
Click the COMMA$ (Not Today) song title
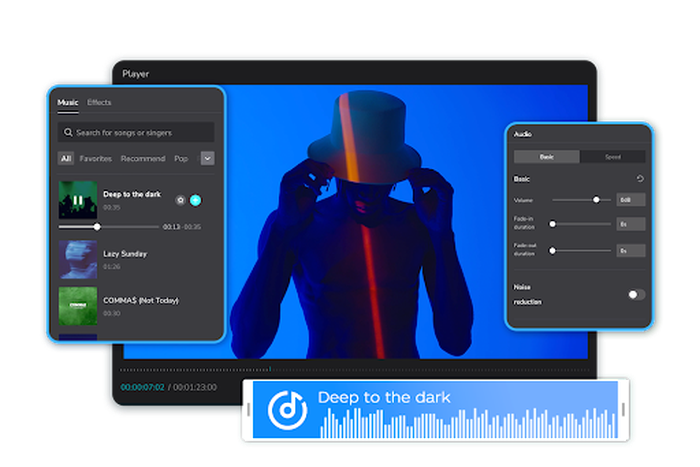coord(141,300)
